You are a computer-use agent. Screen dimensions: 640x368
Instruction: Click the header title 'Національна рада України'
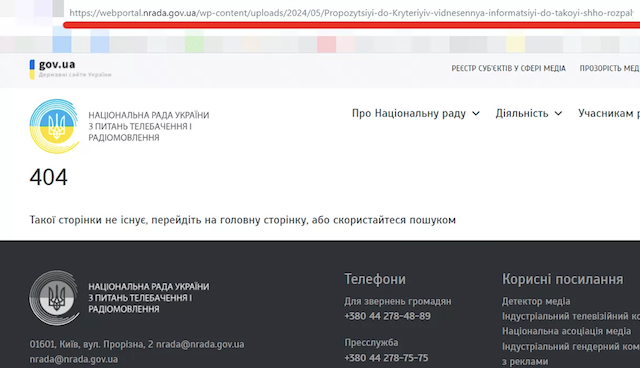click(x=149, y=126)
